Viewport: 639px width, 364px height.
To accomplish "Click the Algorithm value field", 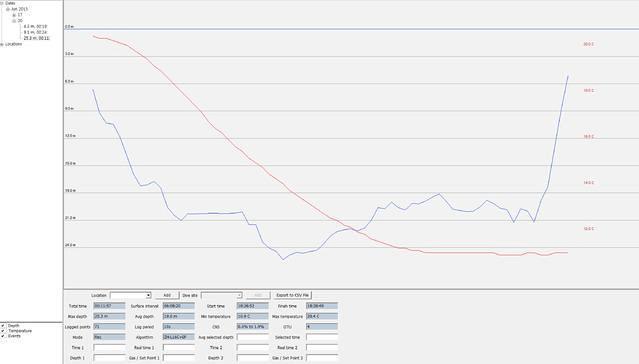I will tap(178, 337).
